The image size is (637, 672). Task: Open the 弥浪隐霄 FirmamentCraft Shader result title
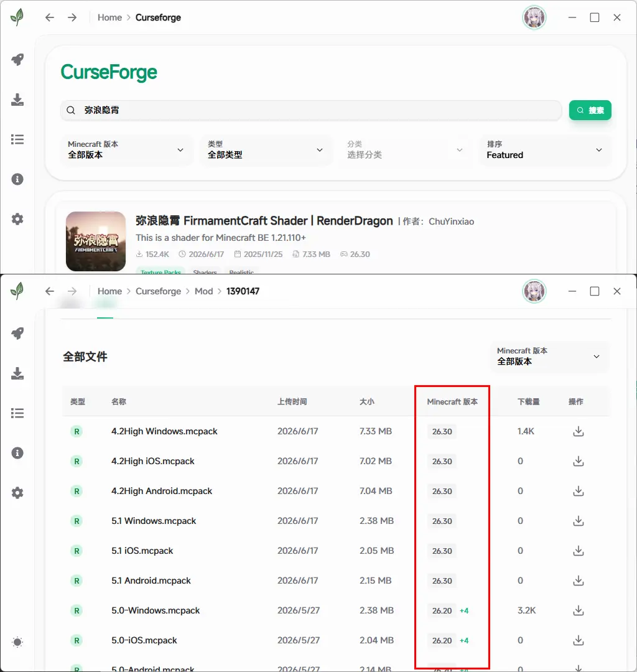click(x=264, y=221)
